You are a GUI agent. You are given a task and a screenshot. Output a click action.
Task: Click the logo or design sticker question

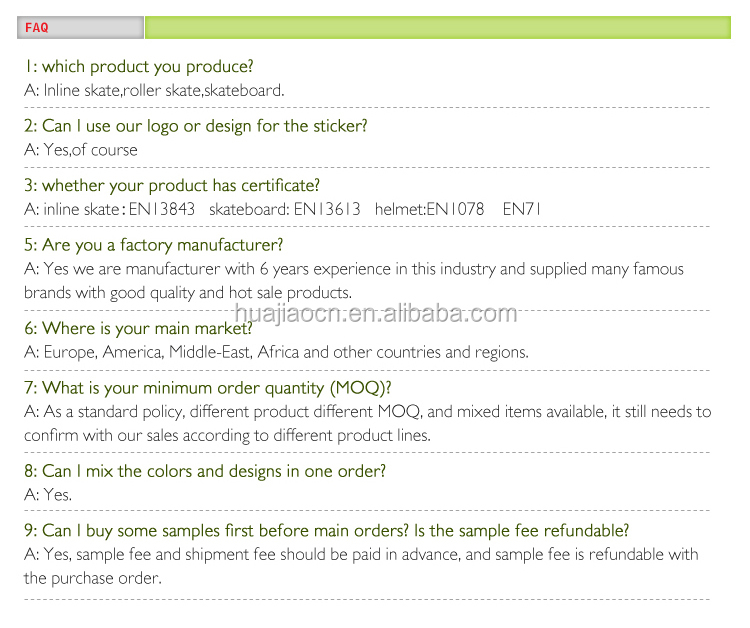tap(196, 126)
